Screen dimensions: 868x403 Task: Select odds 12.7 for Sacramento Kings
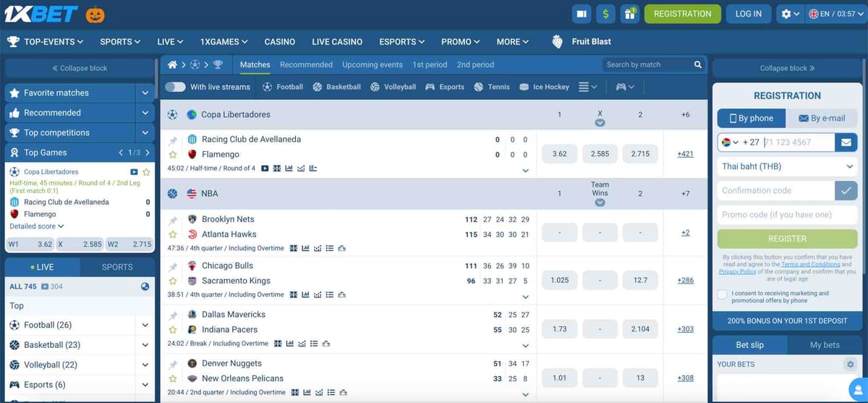(640, 280)
